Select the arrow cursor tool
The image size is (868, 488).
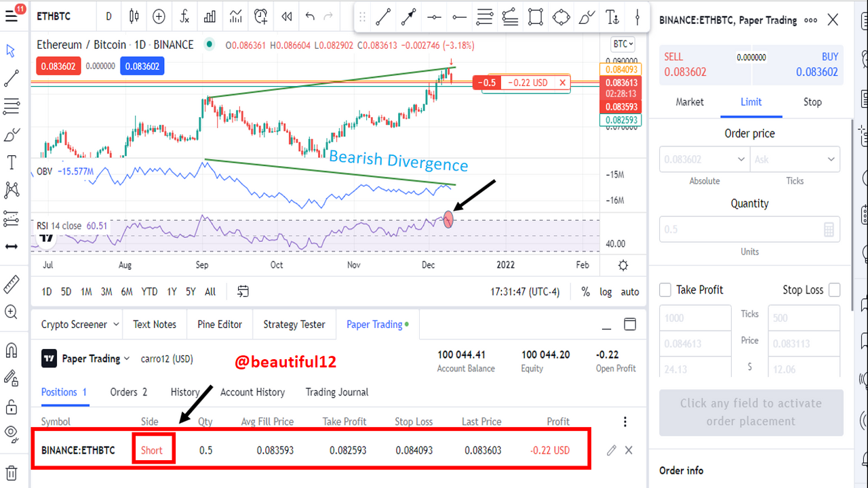[12, 50]
